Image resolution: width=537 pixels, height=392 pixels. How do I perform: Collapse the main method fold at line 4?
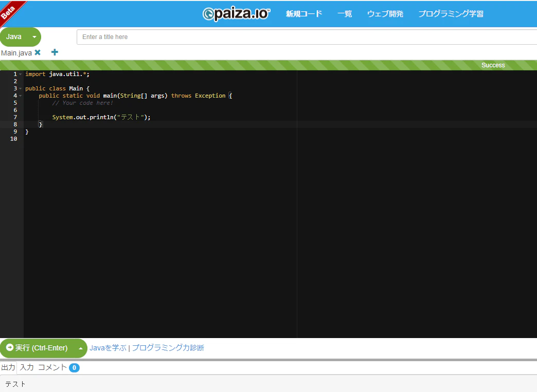pyautogui.click(x=21, y=95)
